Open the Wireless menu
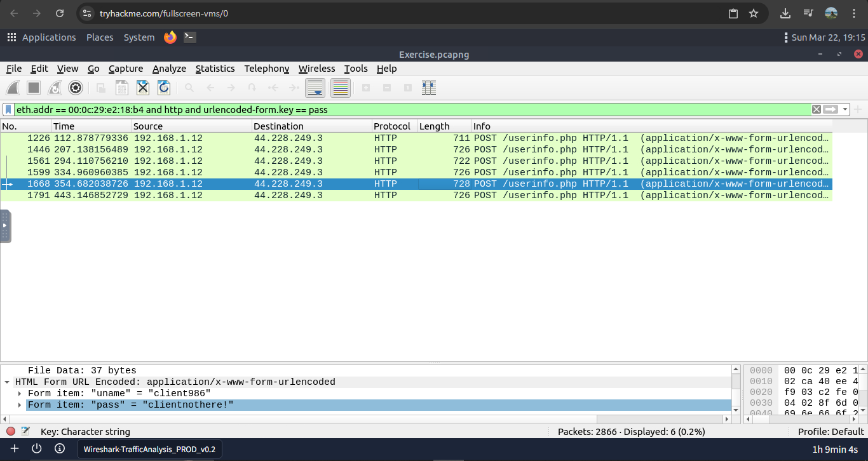 [x=317, y=69]
